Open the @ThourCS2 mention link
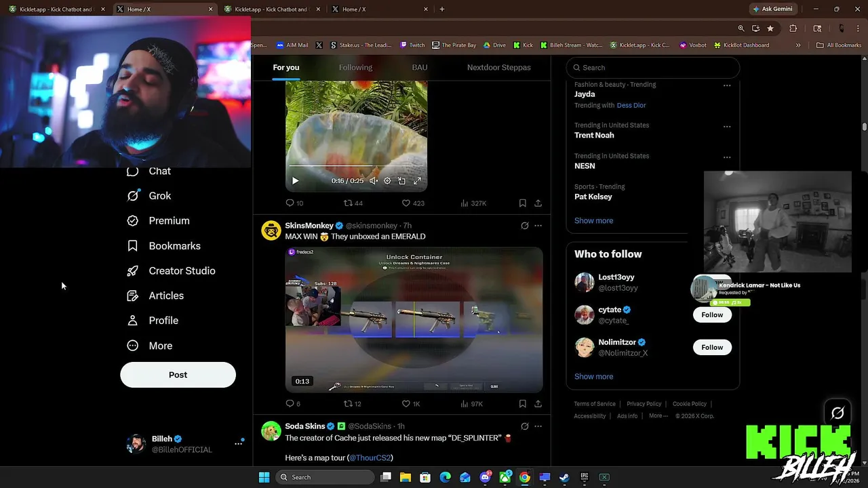 point(371,458)
